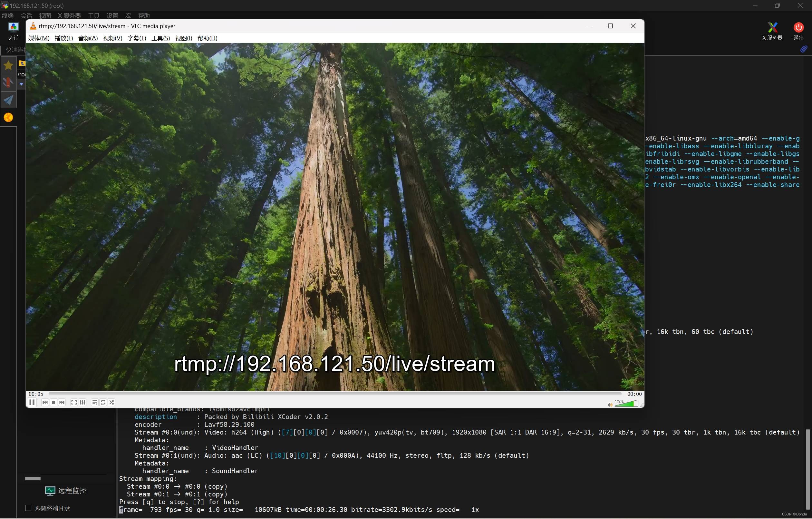
Task: Click the paperclip attachment icon
Action: pos(804,49)
